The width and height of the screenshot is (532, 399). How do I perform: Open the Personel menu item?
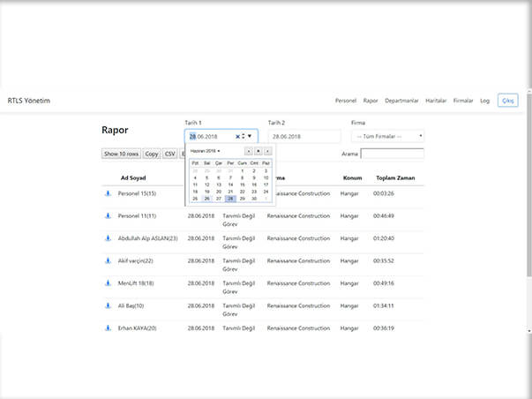[x=346, y=101]
